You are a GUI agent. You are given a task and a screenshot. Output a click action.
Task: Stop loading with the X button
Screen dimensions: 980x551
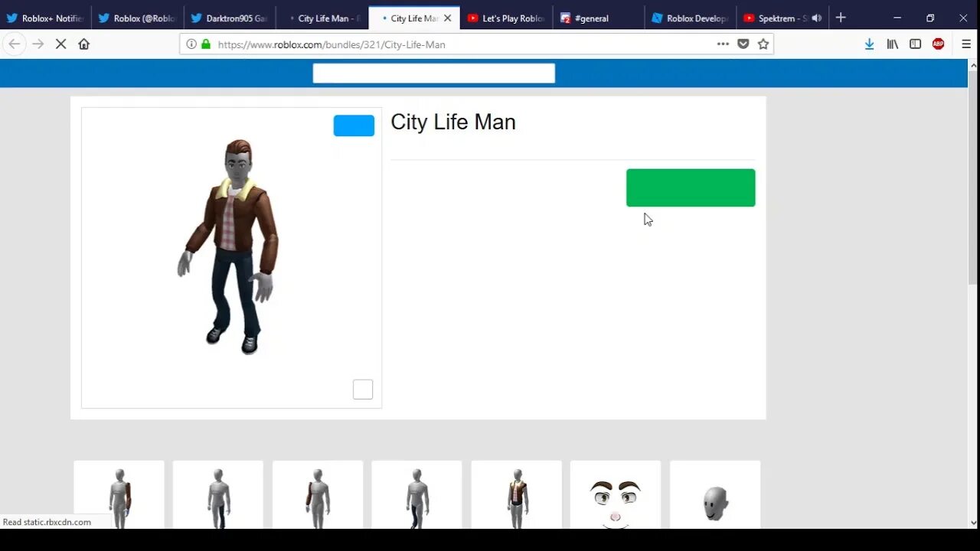click(x=60, y=44)
